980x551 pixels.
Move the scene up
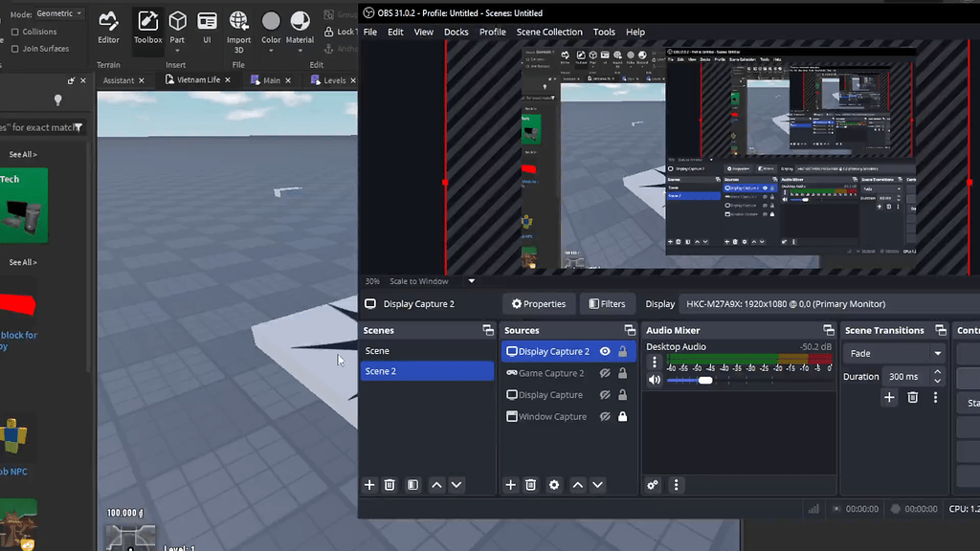tap(436, 485)
